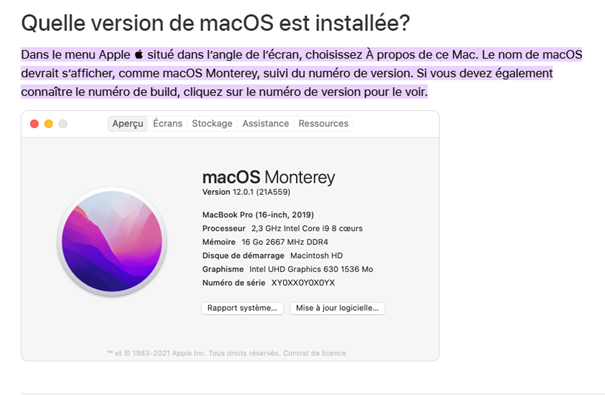605x395 pixels.
Task: Click the macOS Monterey circular wallpaper icon
Action: [112, 241]
